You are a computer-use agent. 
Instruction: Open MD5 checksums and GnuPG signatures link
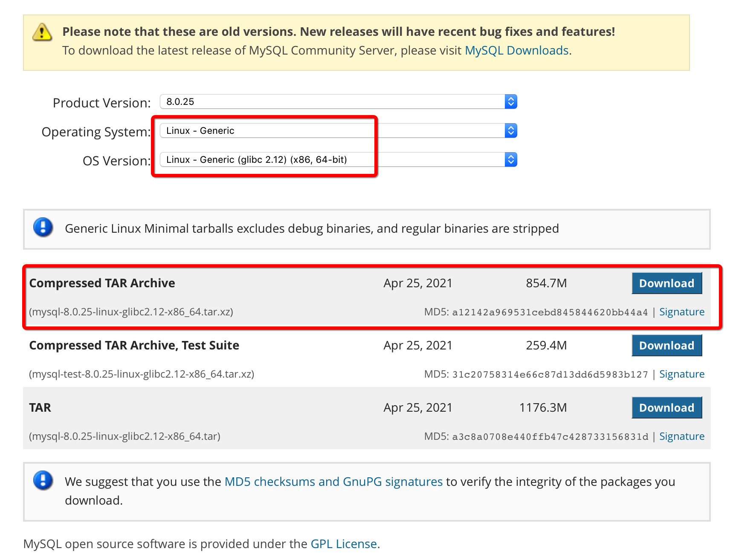[x=333, y=482]
